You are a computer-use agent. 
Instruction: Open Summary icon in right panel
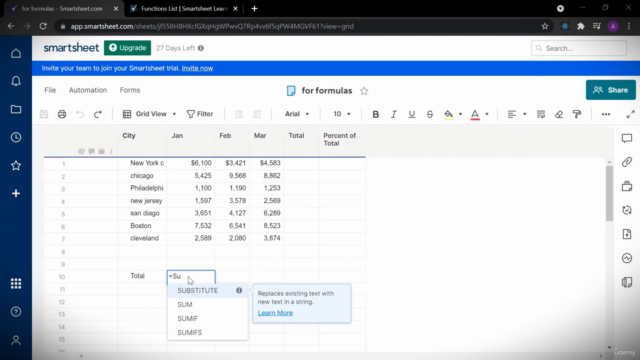click(627, 282)
